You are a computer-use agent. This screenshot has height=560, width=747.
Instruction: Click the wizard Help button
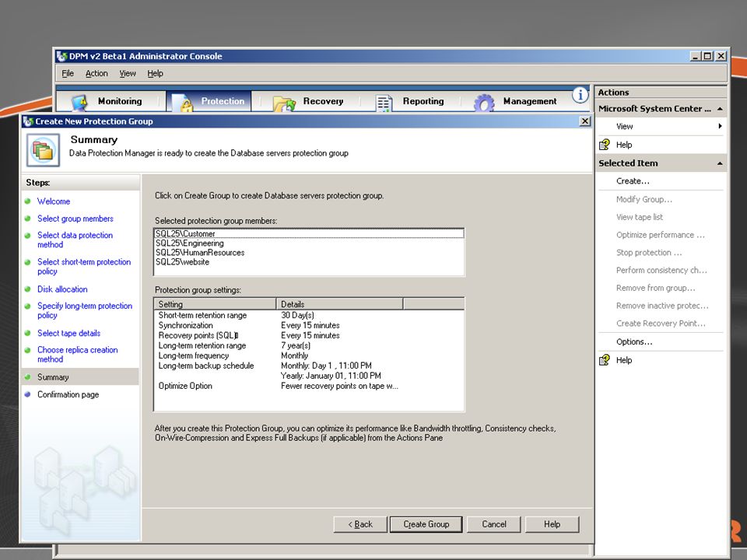pos(552,524)
